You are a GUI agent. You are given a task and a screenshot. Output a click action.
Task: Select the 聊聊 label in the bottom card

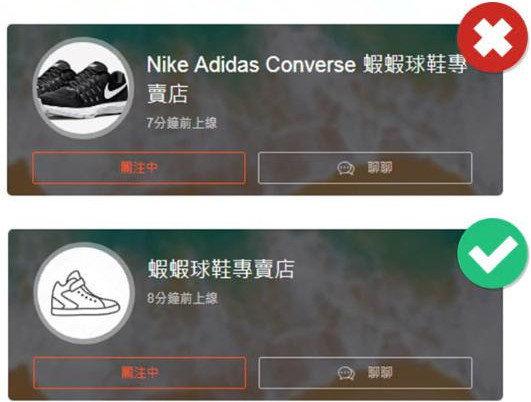point(380,373)
